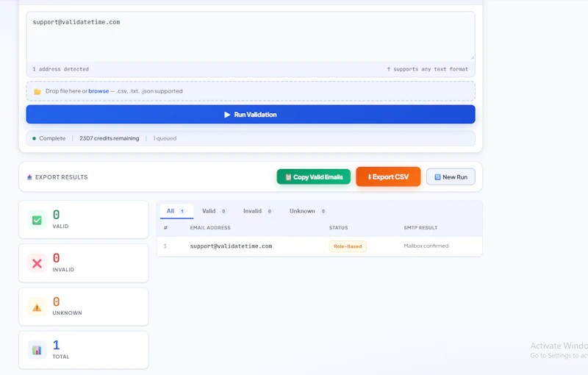The width and height of the screenshot is (588, 375).
Task: Click the Mailbox confirmed SMTP result
Action: point(426,246)
